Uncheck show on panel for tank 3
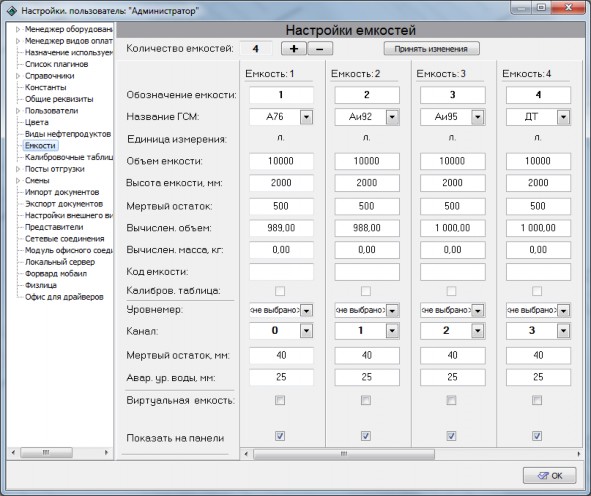591x496 pixels. point(451,436)
